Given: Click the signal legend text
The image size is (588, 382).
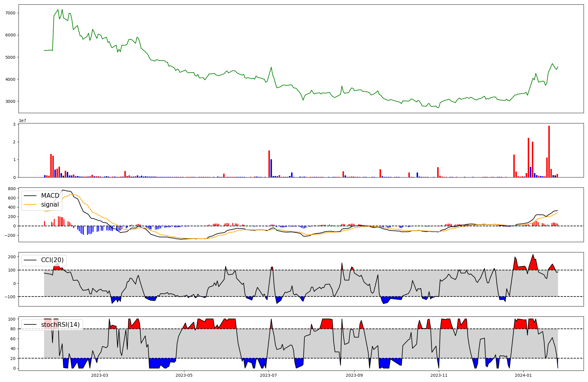Looking at the screenshot, I should click(x=50, y=205).
